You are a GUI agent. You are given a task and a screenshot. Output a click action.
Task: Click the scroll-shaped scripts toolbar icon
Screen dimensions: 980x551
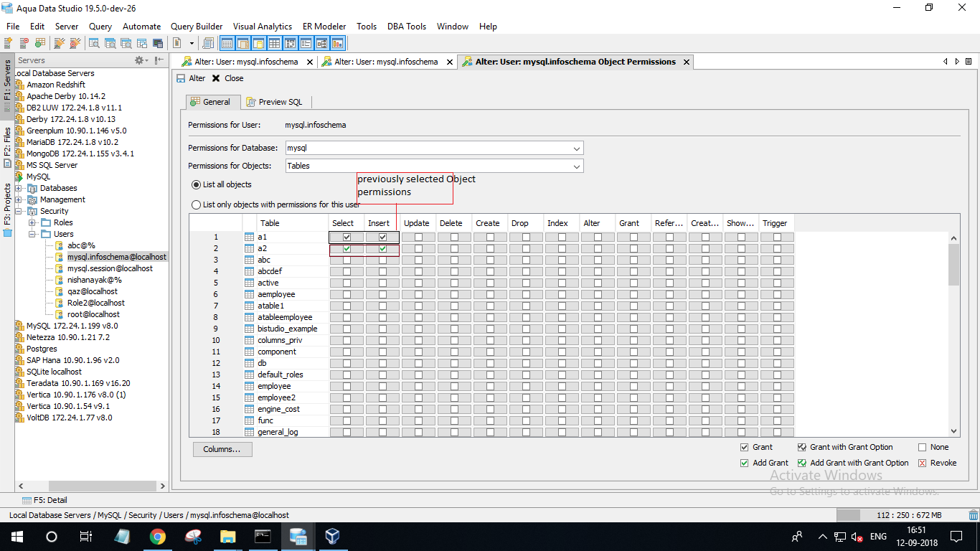[209, 43]
